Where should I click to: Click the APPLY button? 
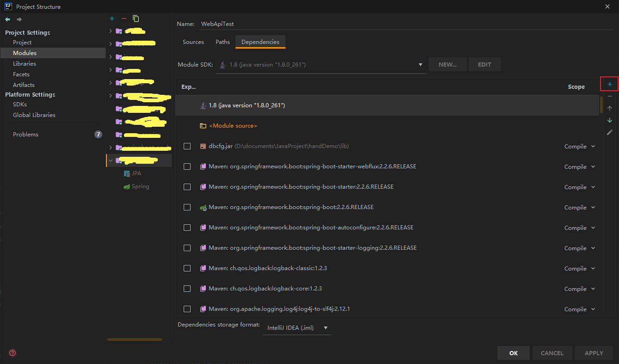click(594, 353)
